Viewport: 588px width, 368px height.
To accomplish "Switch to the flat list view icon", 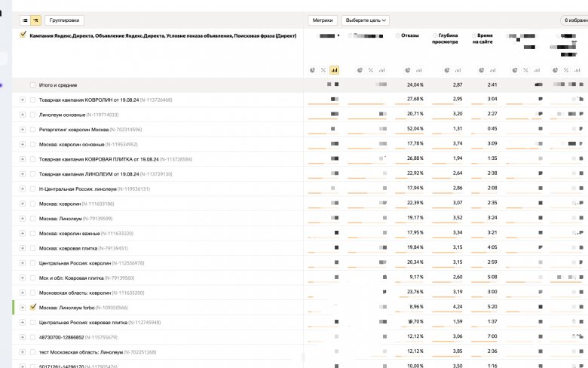I will click(24, 20).
